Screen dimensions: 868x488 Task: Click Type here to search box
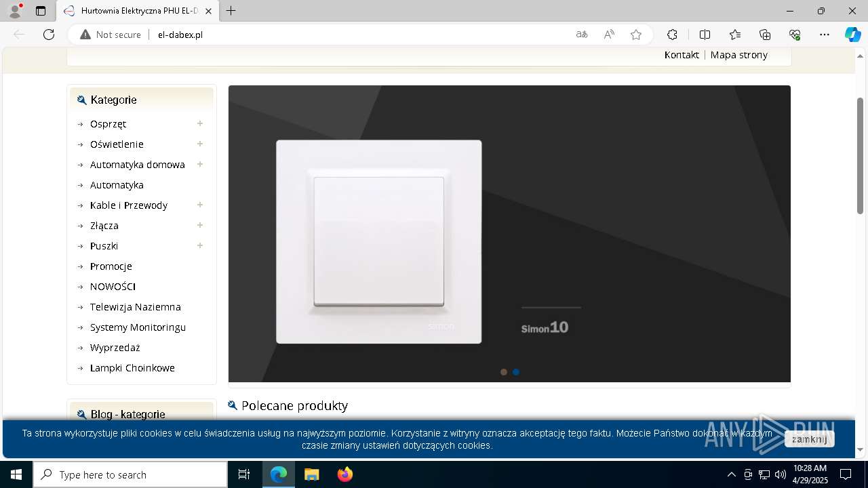click(130, 474)
